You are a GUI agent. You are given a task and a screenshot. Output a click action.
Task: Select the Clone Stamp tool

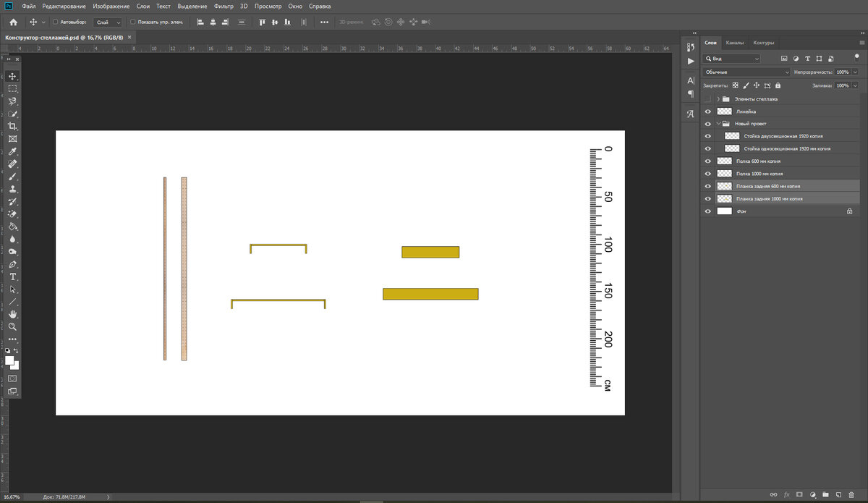tap(12, 189)
